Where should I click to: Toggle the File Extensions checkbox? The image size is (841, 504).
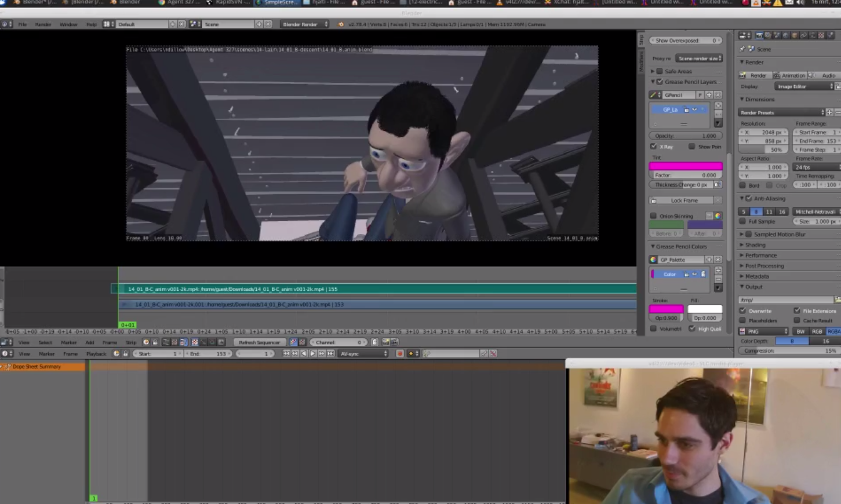click(797, 311)
